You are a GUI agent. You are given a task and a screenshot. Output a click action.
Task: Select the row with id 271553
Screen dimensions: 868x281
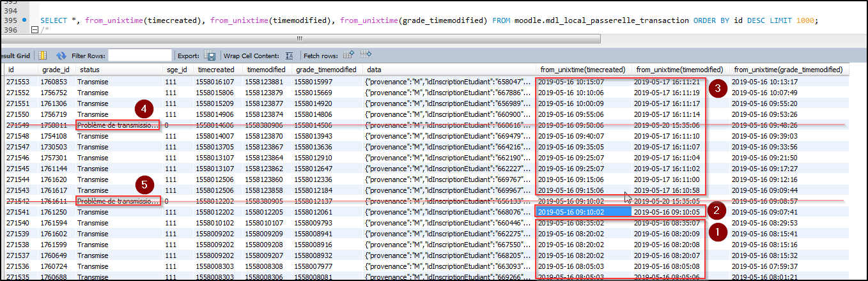pos(18,82)
